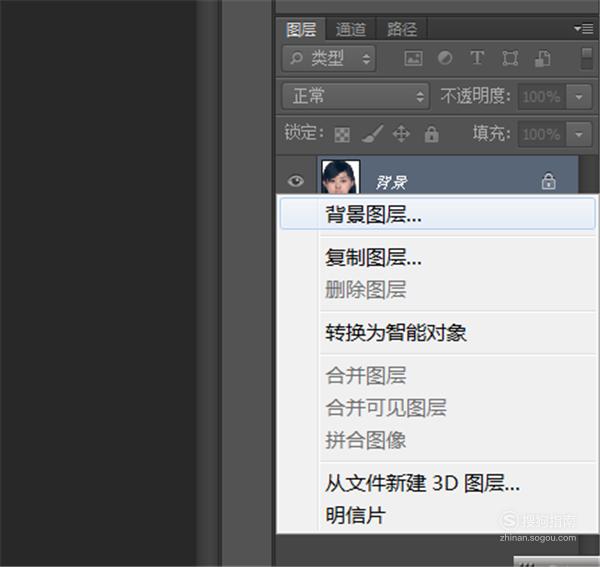The height and width of the screenshot is (567, 600).
Task: Click the 不透明度 label
Action: tap(476, 96)
